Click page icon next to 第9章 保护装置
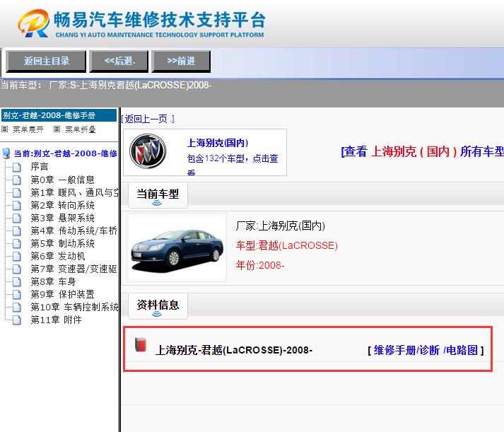The width and height of the screenshot is (504, 432). [x=17, y=294]
